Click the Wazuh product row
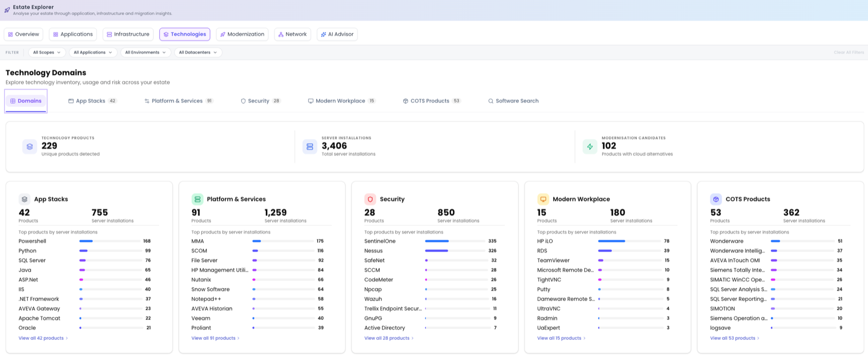The image size is (868, 356). [x=431, y=299]
